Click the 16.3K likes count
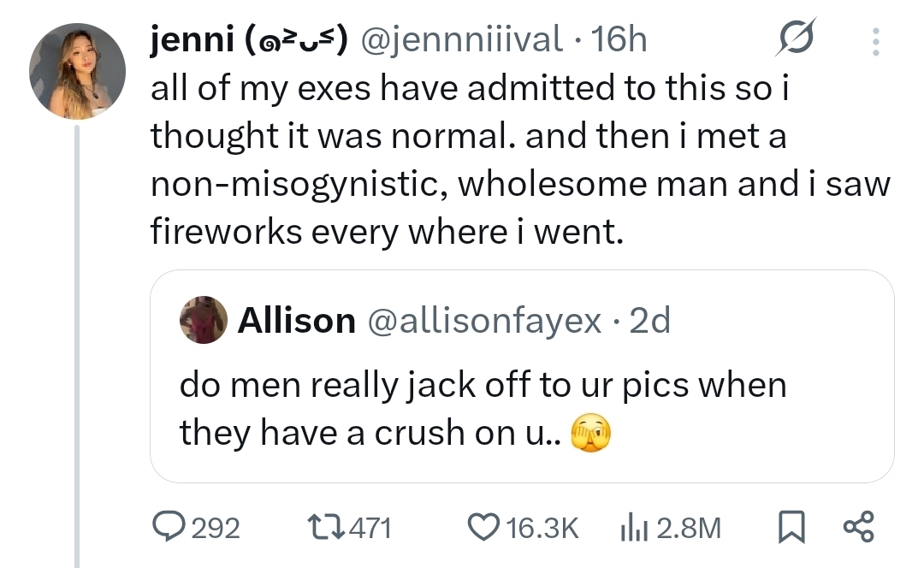Image resolution: width=924 pixels, height=568 pixels. click(542, 529)
